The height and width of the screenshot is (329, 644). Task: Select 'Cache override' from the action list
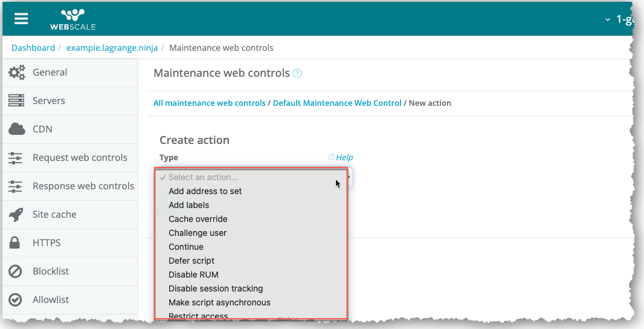(198, 219)
